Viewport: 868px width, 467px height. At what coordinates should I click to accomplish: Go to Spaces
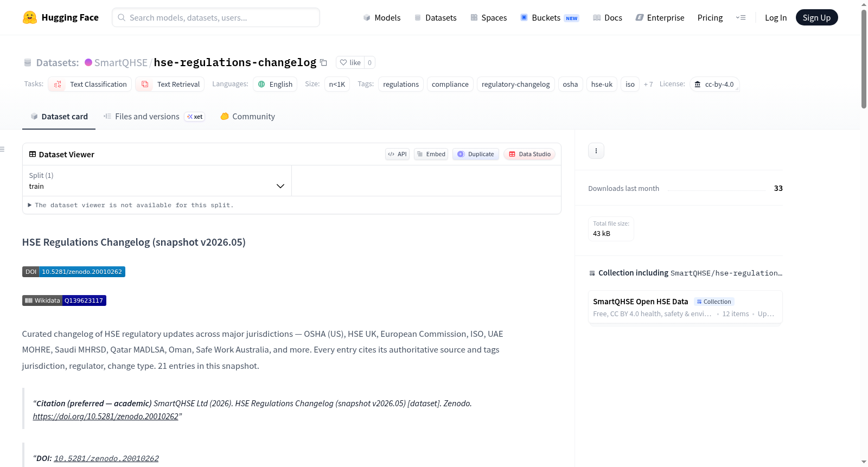coord(489,17)
